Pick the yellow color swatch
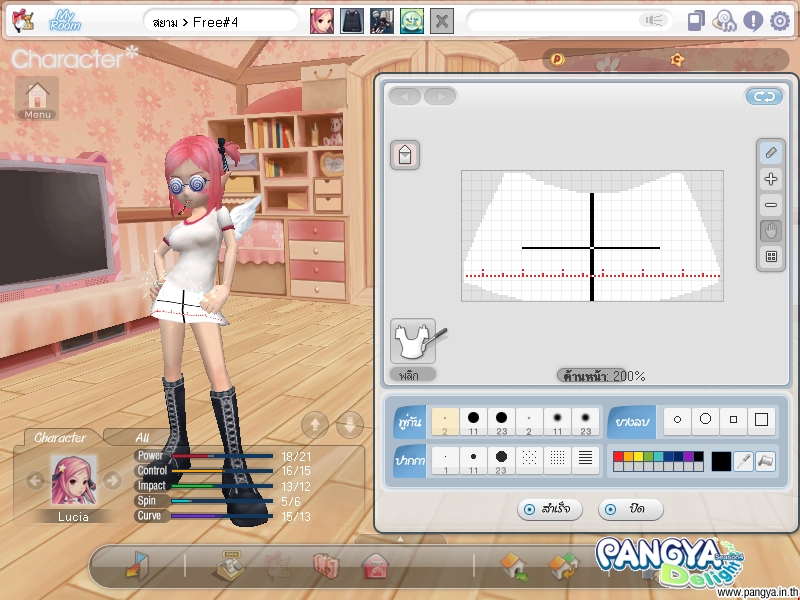800x600 pixels. (638, 456)
